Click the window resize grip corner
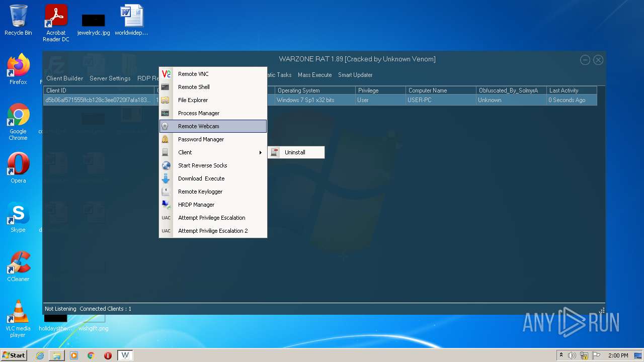Image resolution: width=644 pixels, height=362 pixels. [x=602, y=310]
